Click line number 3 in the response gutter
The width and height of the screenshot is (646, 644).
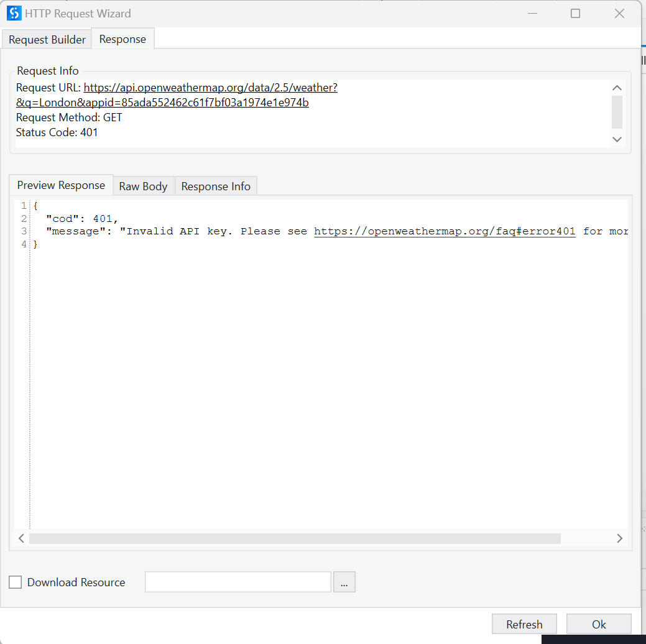pyautogui.click(x=24, y=231)
